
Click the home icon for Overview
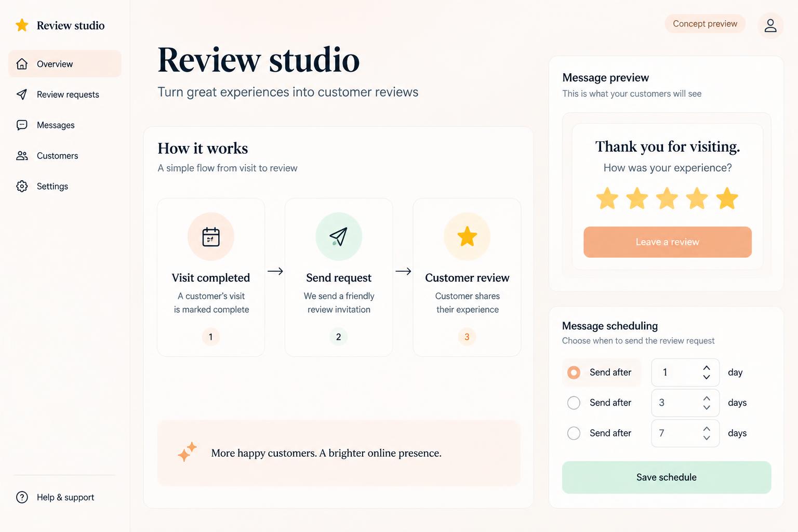22,64
